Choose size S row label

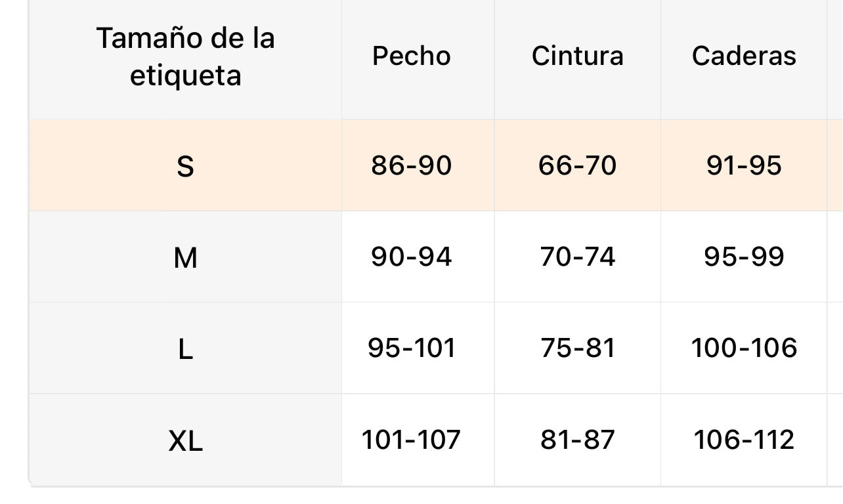click(x=185, y=167)
